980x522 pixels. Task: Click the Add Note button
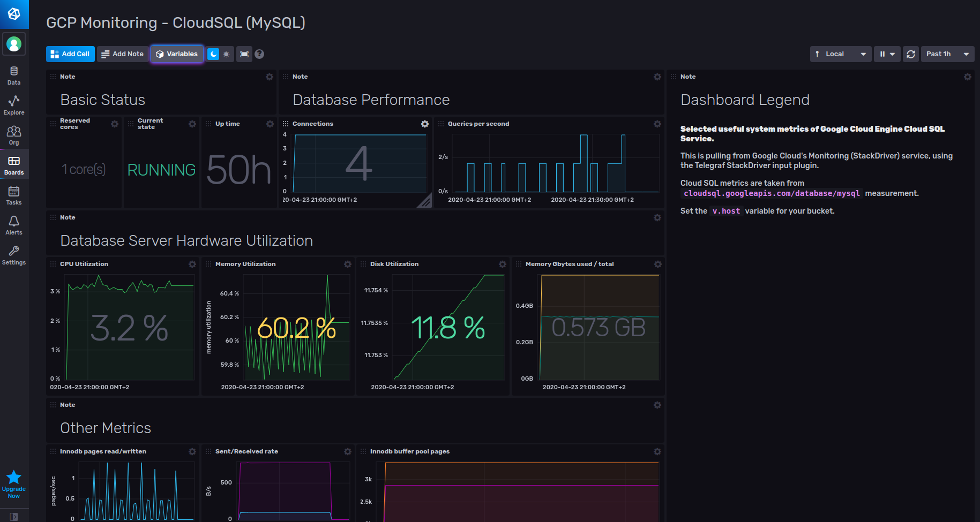[123, 54]
